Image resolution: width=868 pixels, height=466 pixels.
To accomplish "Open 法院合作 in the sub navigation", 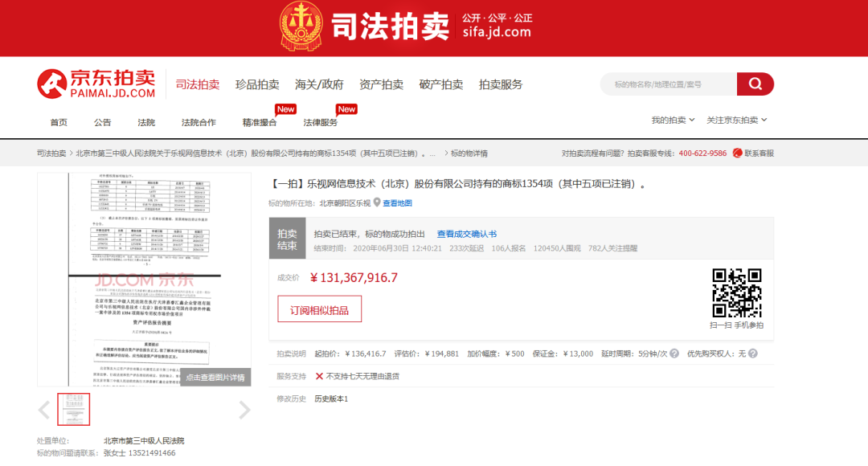I will tap(199, 122).
